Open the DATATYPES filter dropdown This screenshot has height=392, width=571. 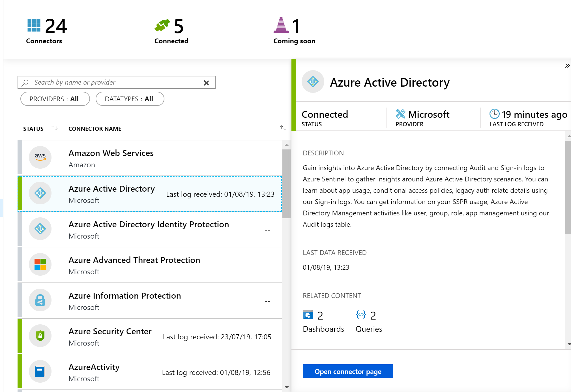130,99
